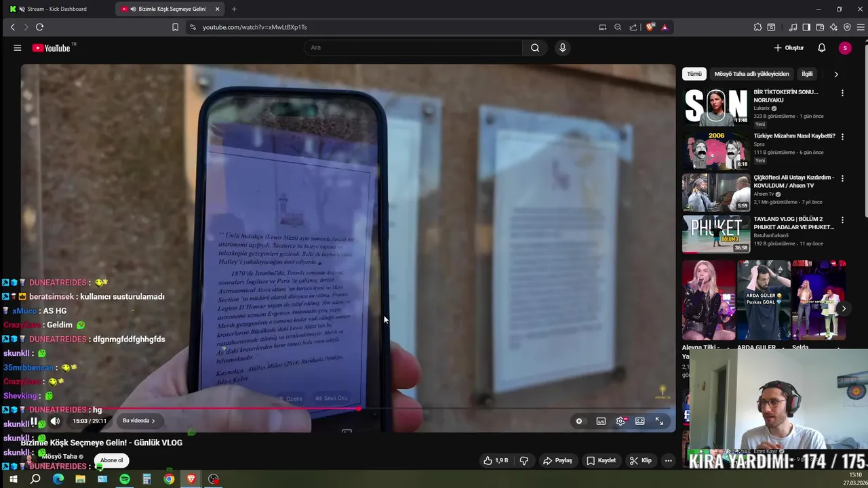Click the Oluştur create button
The height and width of the screenshot is (488, 868).
pyautogui.click(x=789, y=48)
